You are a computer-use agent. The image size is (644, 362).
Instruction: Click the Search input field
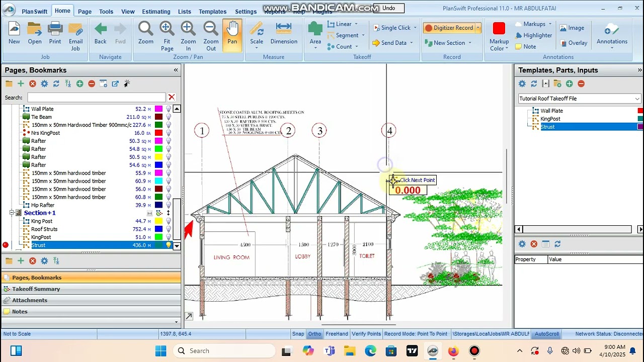(96, 98)
